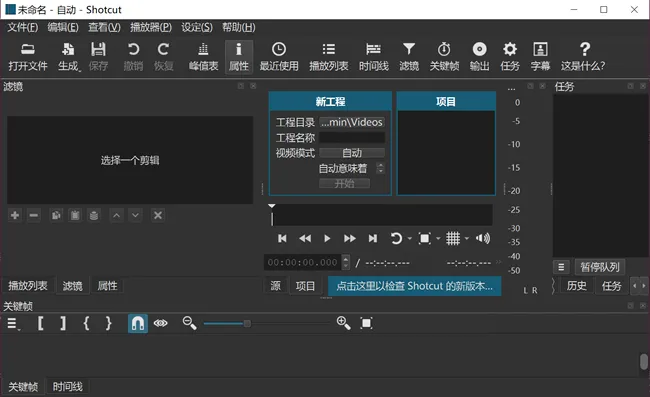Click the 开始 start button
Image resolution: width=650 pixels, height=397 pixels.
pos(344,184)
